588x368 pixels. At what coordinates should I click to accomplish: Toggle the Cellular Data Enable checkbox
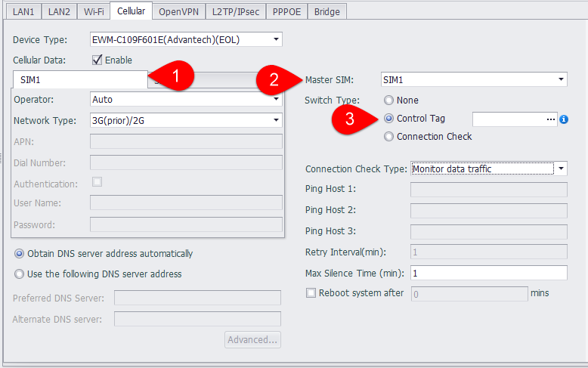(x=97, y=60)
